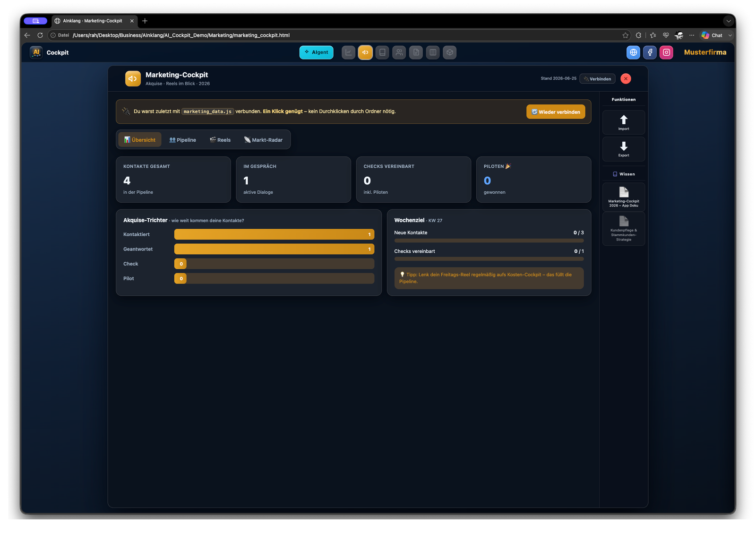Open browser three-dots settings menu
Image resolution: width=756 pixels, height=541 pixels.
(692, 35)
